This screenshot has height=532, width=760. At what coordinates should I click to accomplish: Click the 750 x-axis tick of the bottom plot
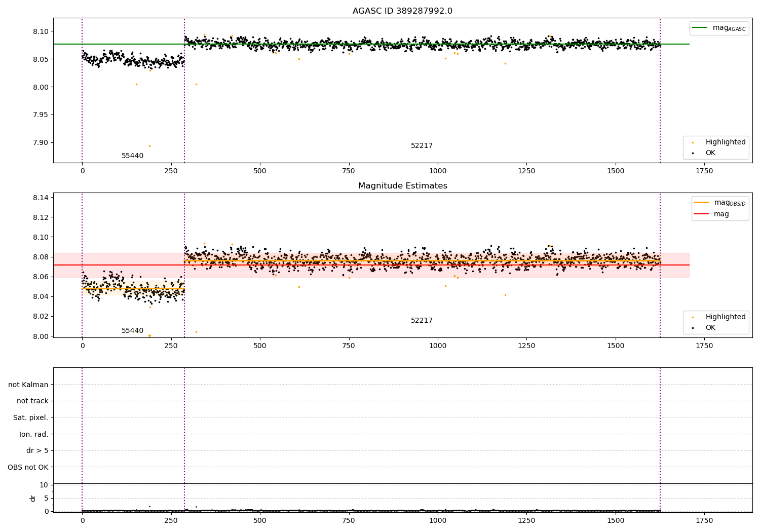[349, 520]
